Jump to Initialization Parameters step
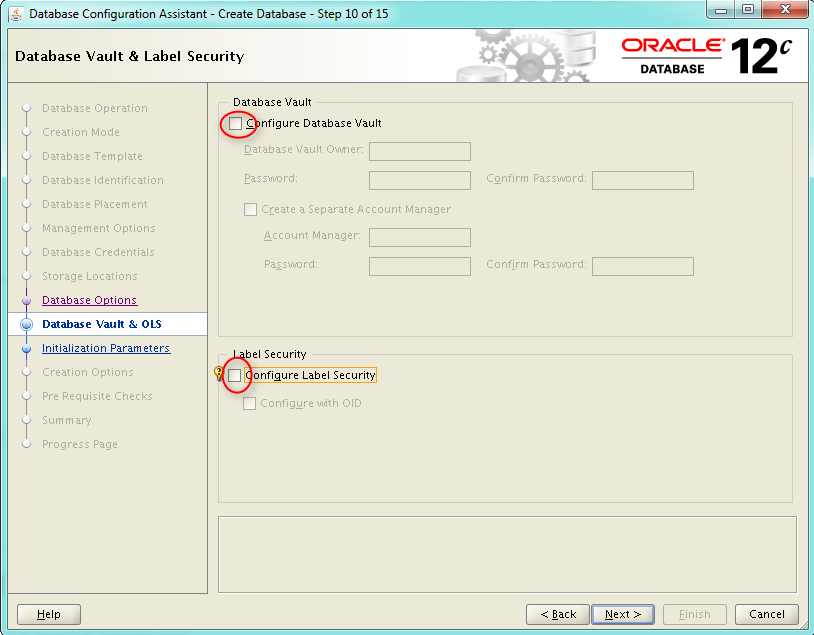This screenshot has width=814, height=635. point(105,349)
